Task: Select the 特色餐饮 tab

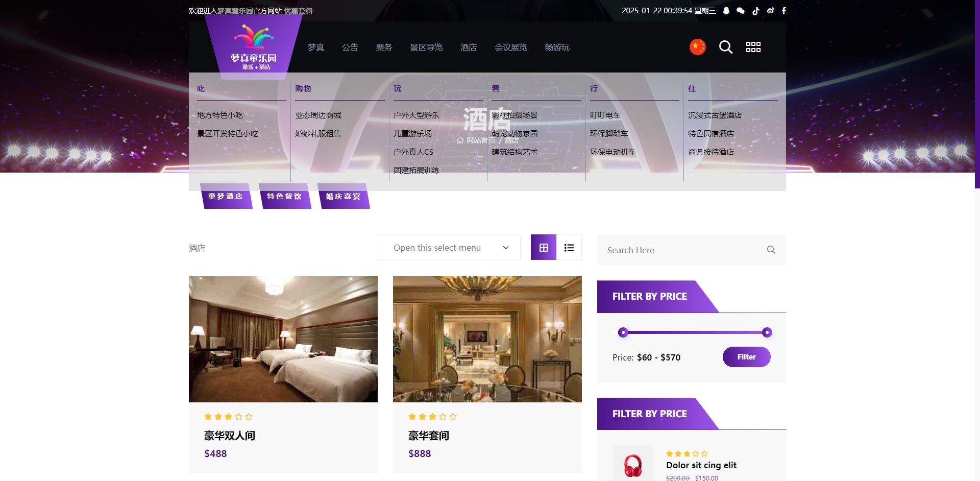Action: click(x=285, y=196)
